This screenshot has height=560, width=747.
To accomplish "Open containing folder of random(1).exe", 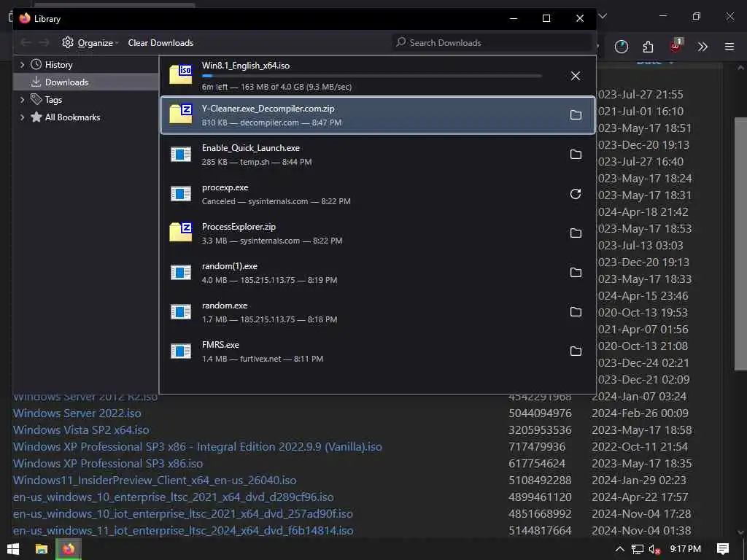I will (576, 273).
